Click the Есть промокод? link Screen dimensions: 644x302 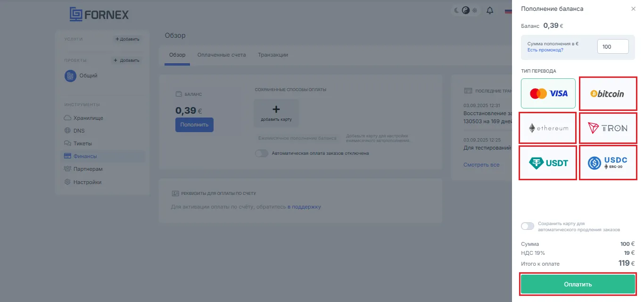545,50
